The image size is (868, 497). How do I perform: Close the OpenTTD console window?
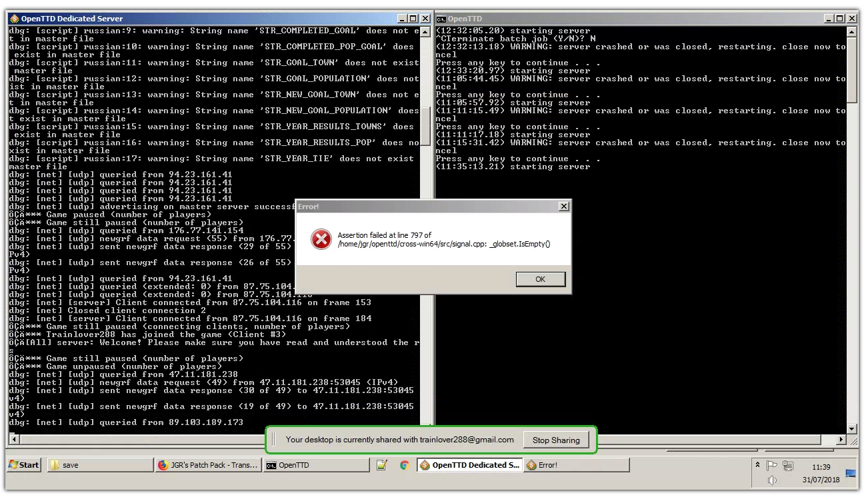(x=852, y=19)
